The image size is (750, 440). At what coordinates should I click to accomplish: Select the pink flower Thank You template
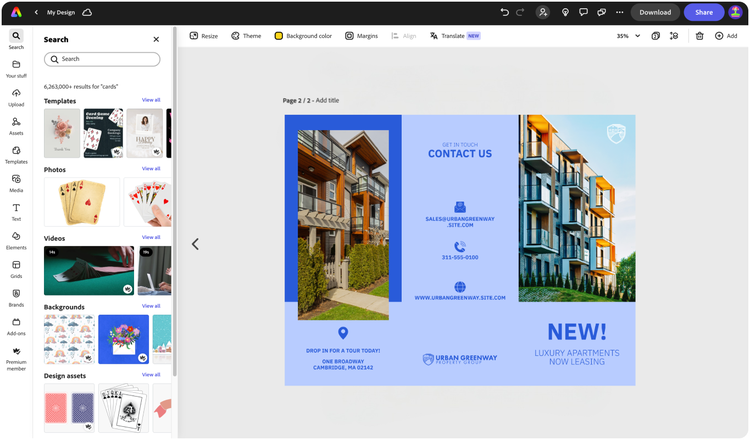[62, 133]
